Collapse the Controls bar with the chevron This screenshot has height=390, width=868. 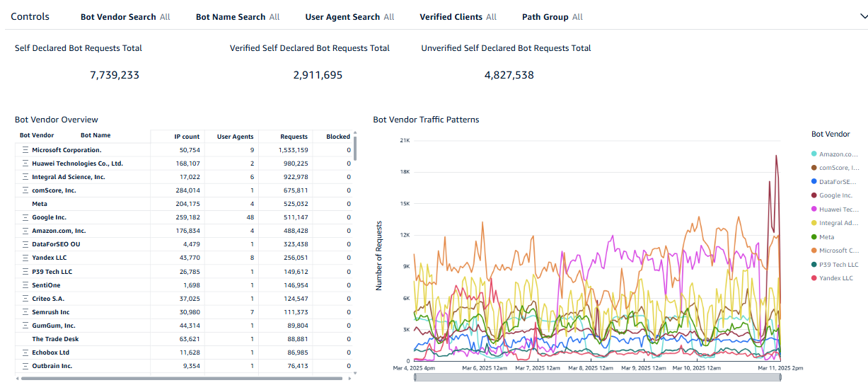point(855,17)
